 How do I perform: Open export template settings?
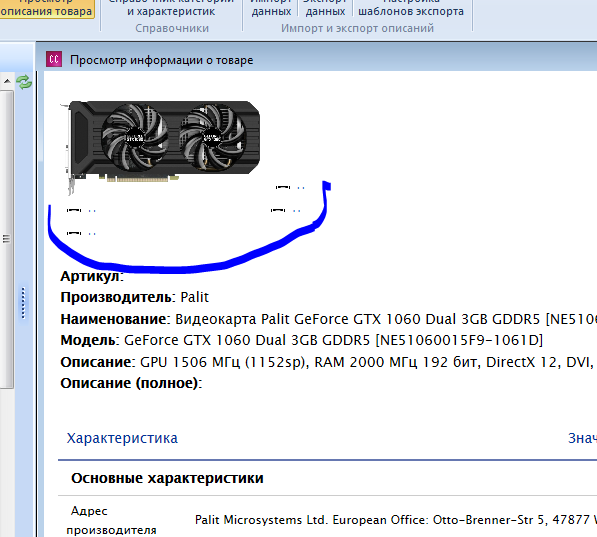(411, 8)
